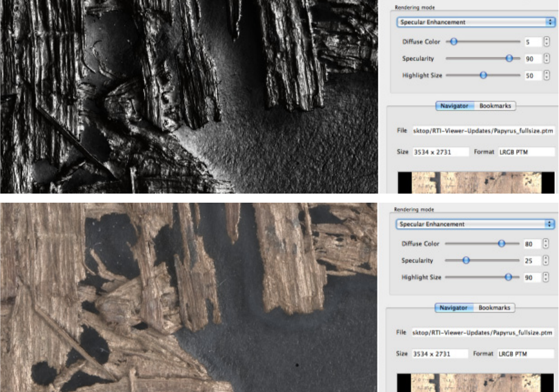The width and height of the screenshot is (559, 392).
Task: Click the color papyrus image view
Action: point(188,297)
